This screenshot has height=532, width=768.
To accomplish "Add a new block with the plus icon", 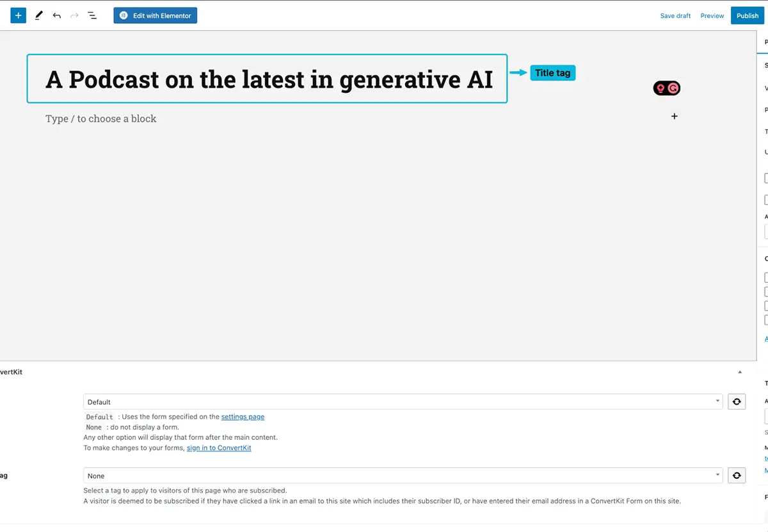I will point(674,116).
